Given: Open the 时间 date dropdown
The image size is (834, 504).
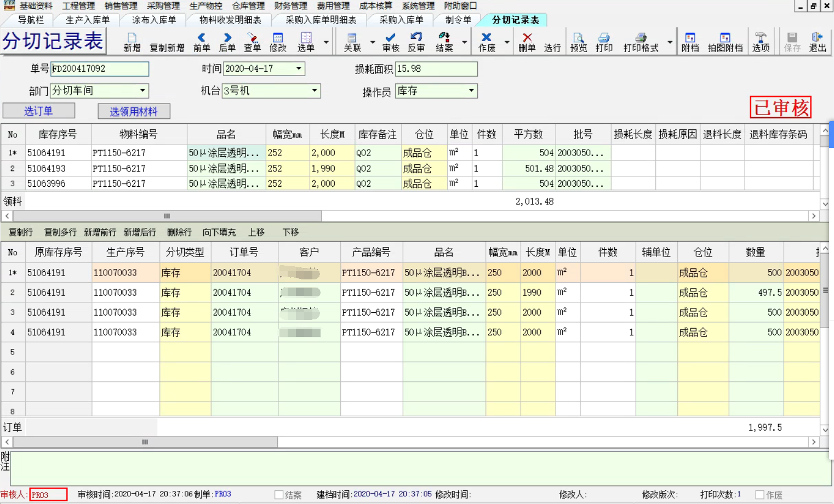Looking at the screenshot, I should point(299,69).
